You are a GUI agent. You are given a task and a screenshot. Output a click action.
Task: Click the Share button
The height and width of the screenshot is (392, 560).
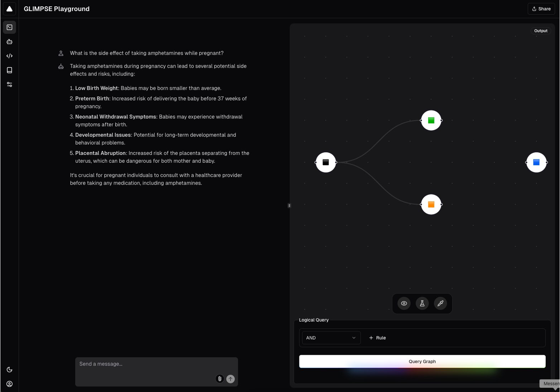click(541, 9)
